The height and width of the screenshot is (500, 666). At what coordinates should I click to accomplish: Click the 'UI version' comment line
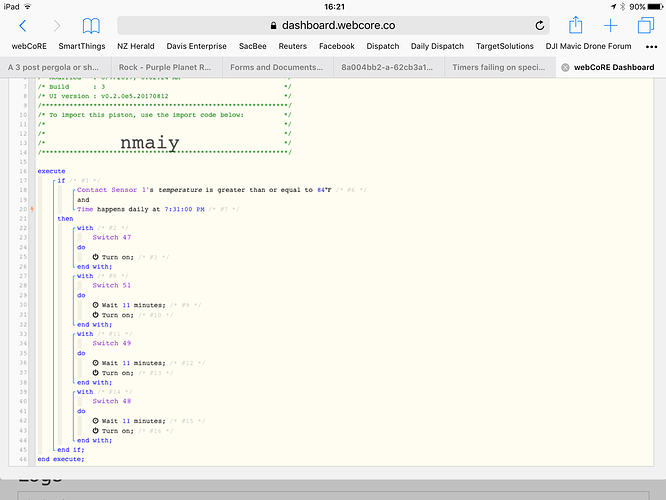point(164,96)
